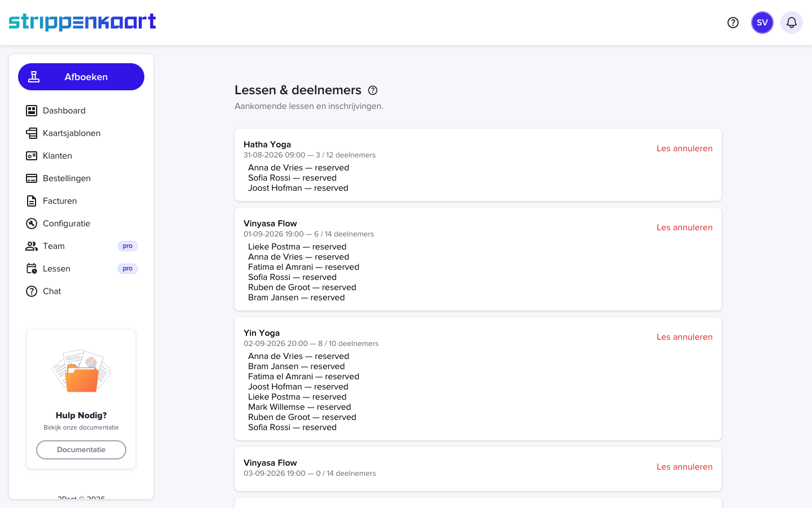
Task: Click the Kaartsjablonen icon in sidebar
Action: [32, 133]
